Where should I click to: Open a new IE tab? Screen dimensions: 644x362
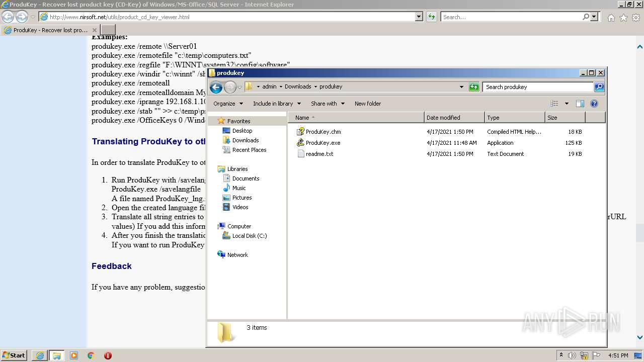(x=108, y=30)
